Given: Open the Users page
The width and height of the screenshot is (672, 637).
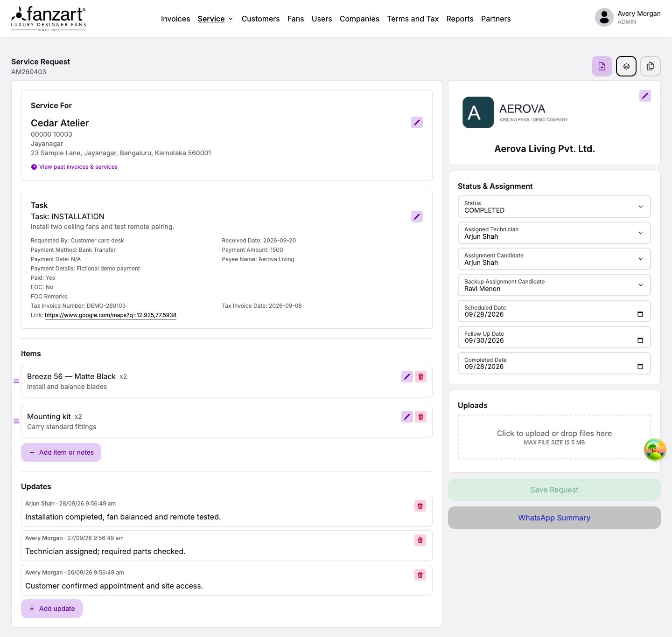Looking at the screenshot, I should click(322, 19).
